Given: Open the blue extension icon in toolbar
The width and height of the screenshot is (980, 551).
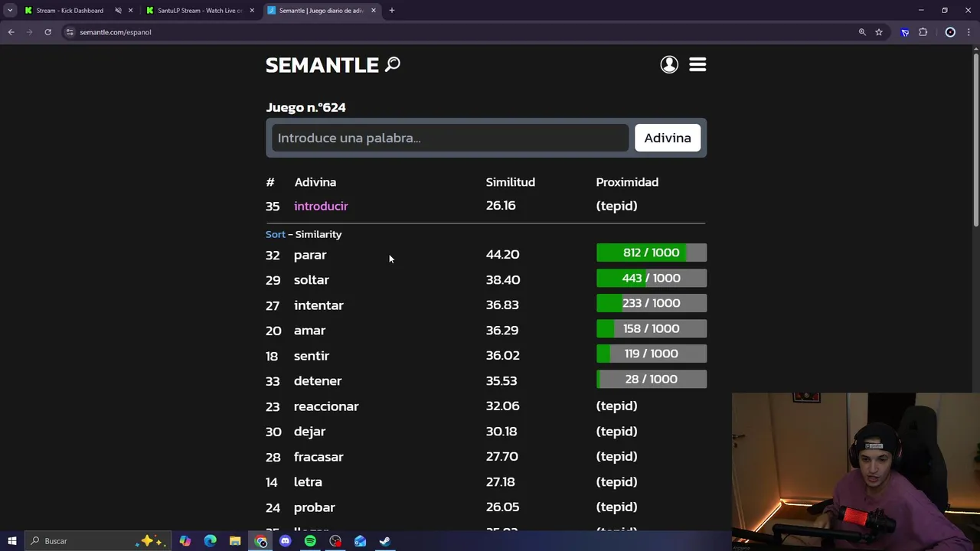Looking at the screenshot, I should click(x=905, y=32).
